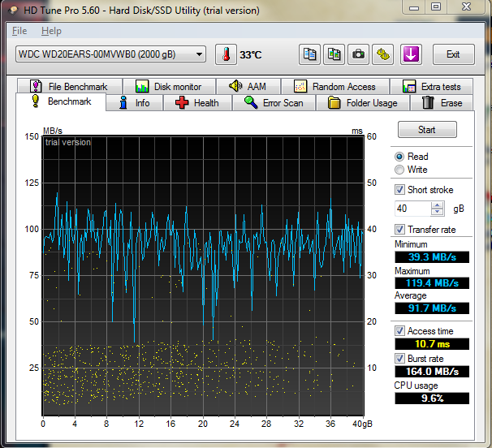Toggle the Access time checkbox
This screenshot has height=448, width=492.
pos(399,330)
